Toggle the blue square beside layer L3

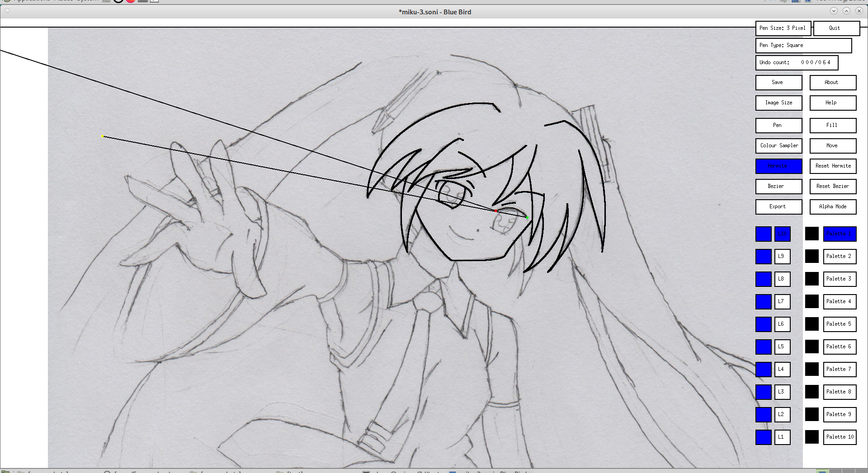(x=764, y=392)
